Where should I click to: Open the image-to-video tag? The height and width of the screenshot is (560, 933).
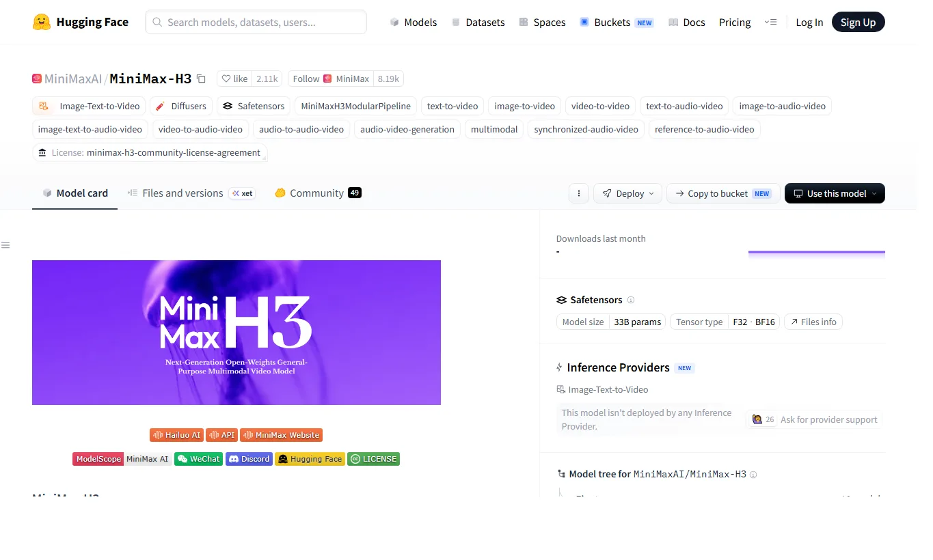[x=525, y=106]
